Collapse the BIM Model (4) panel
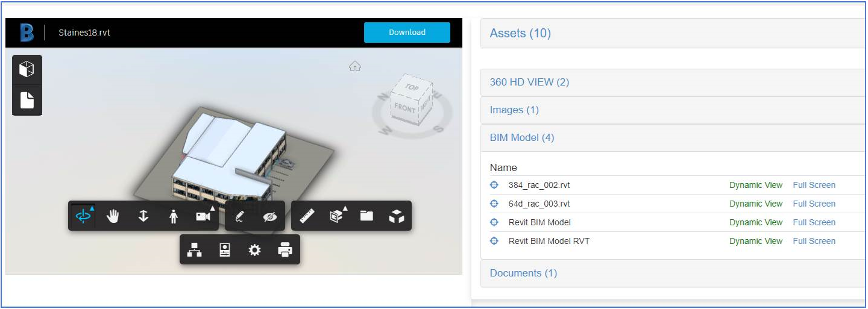 pyautogui.click(x=674, y=137)
